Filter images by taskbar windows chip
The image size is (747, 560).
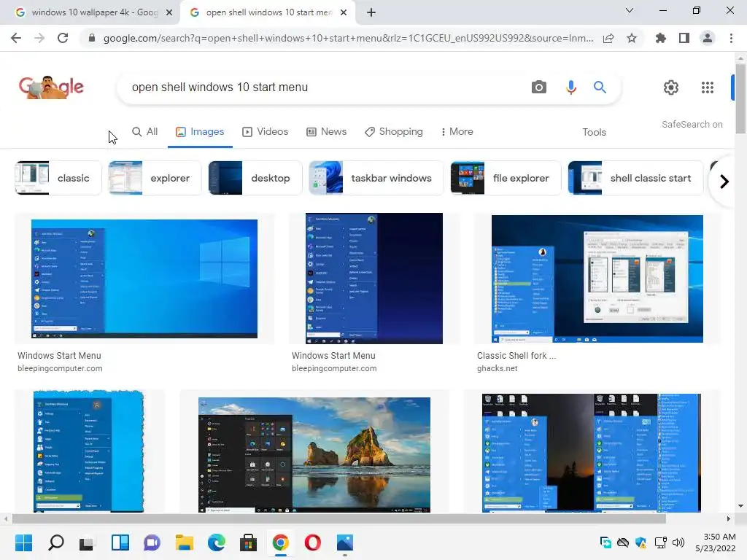(x=376, y=178)
